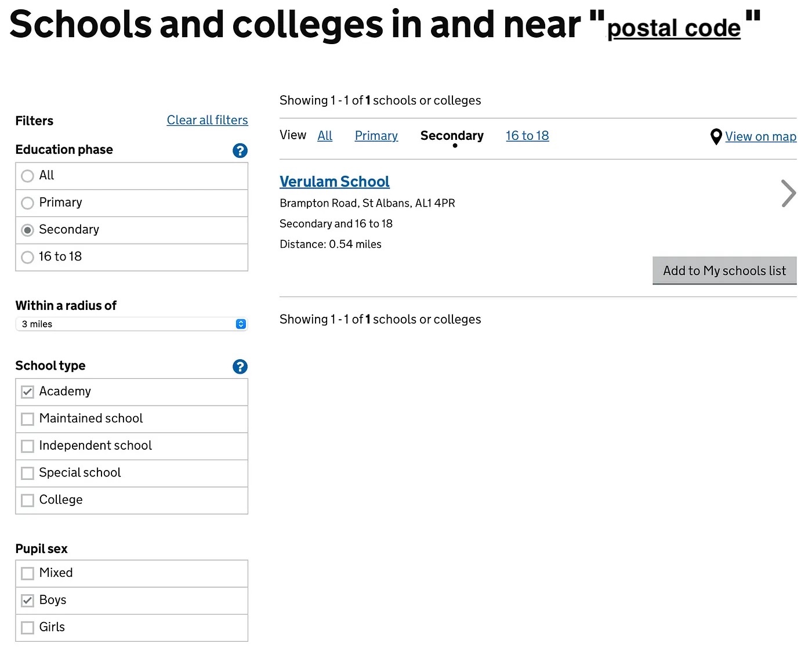Image resolution: width=812 pixels, height=647 pixels.
Task: Click the Clear all filters link
Action: pos(207,120)
